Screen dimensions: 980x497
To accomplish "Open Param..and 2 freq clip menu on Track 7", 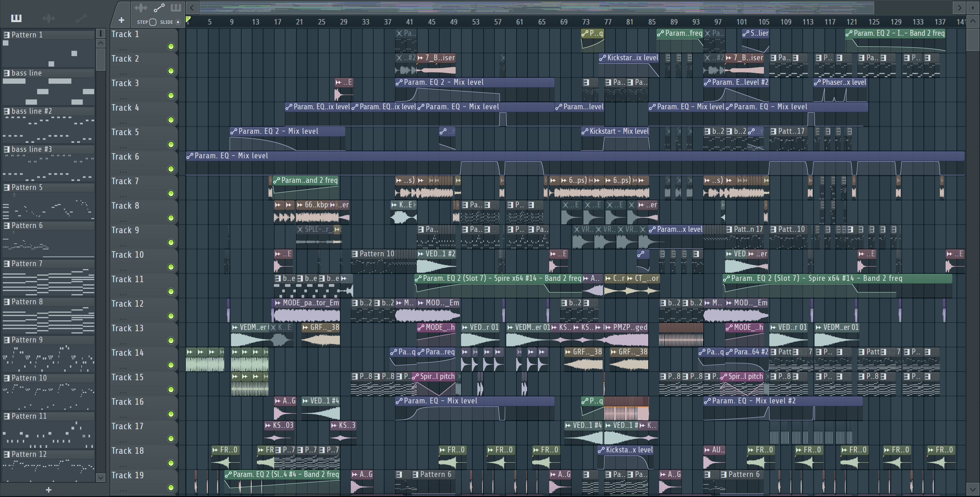I will pos(277,180).
